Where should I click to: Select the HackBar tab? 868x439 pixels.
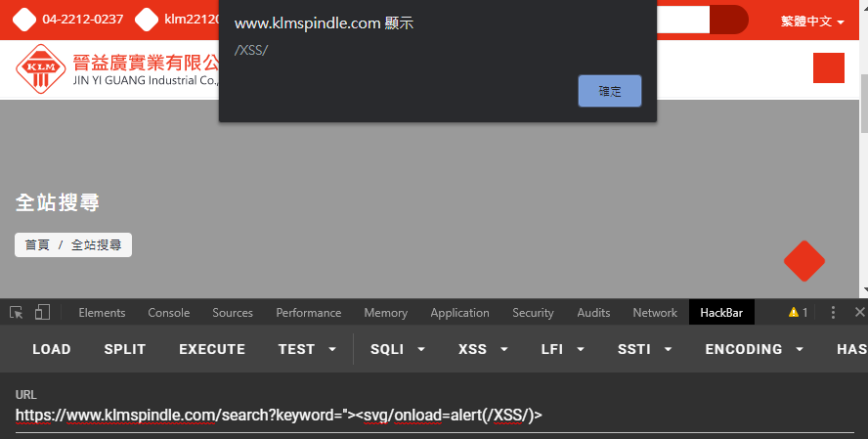[x=721, y=313]
